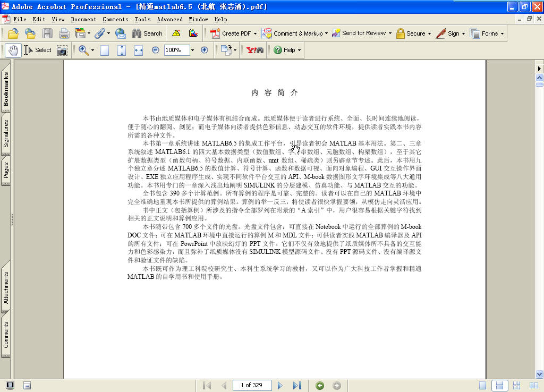Go to previous view with green arrow
544x392 pixels.
pos(320,386)
